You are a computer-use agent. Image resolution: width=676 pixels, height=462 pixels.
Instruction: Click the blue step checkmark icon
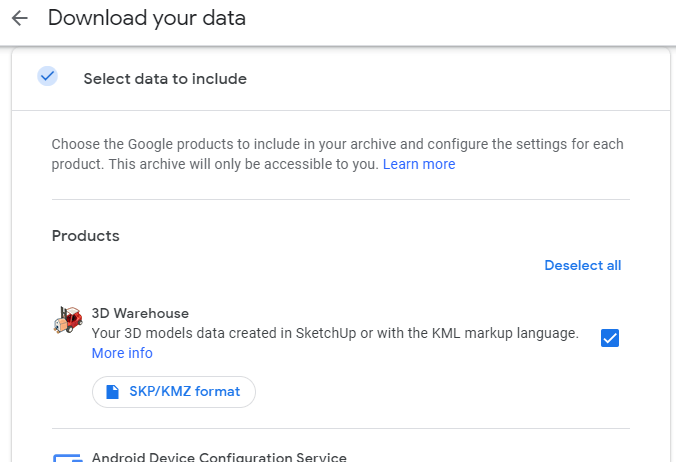click(x=47, y=76)
